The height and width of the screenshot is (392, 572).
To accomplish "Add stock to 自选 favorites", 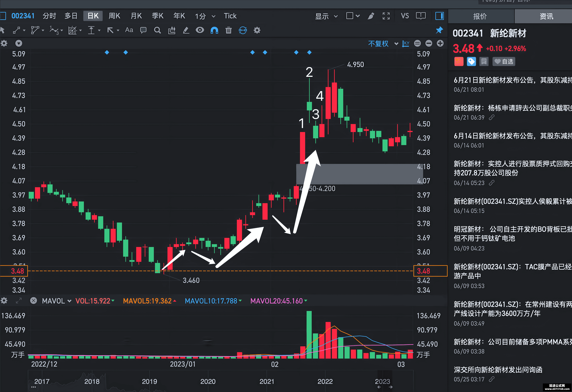I will pyautogui.click(x=504, y=61).
